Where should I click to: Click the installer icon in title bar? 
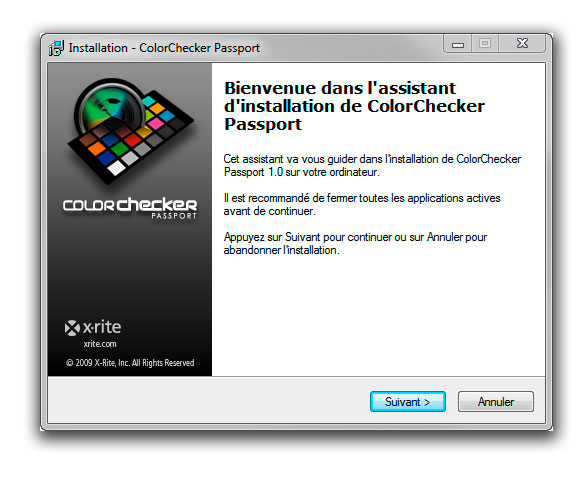point(56,48)
